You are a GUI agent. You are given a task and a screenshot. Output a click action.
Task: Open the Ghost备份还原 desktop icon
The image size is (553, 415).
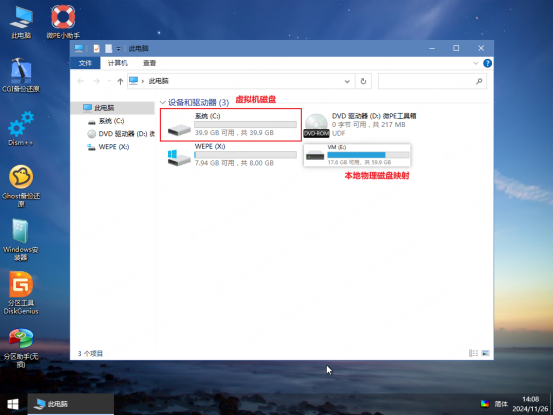click(21, 186)
